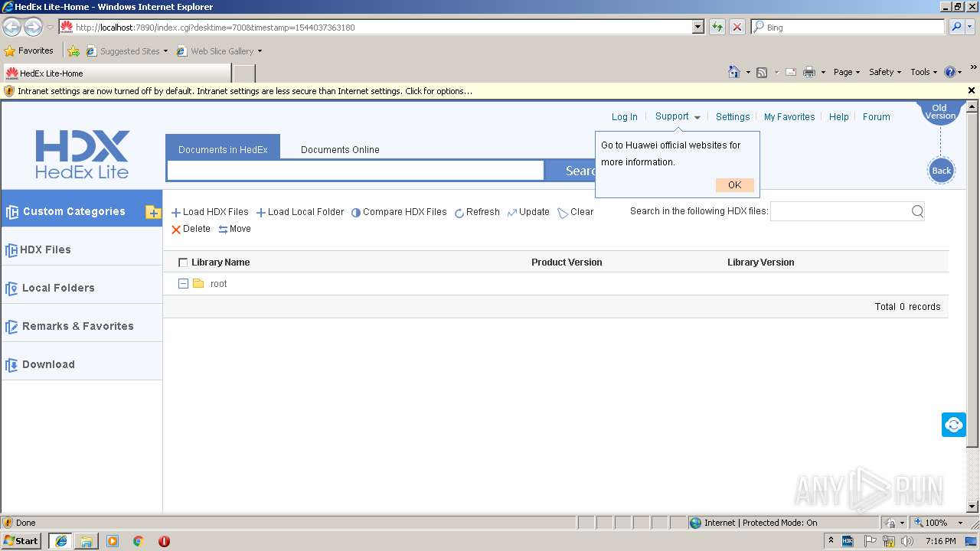Click Load Local Folder
This screenshot has height=551, width=980.
click(x=300, y=212)
